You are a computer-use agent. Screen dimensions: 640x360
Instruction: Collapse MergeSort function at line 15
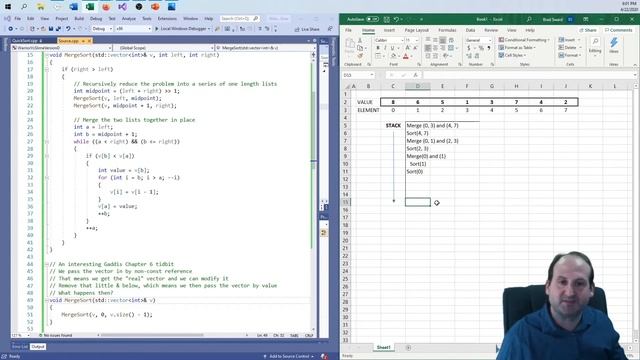click(x=47, y=55)
